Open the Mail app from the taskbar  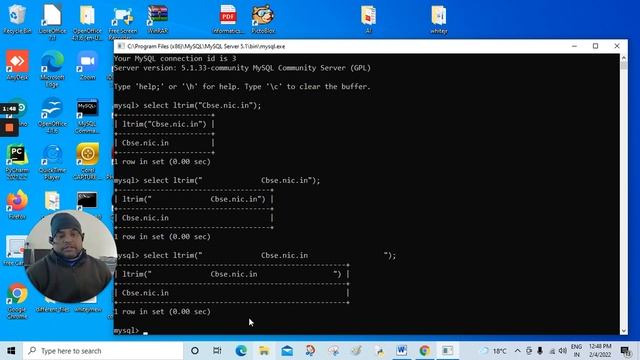pos(287,351)
